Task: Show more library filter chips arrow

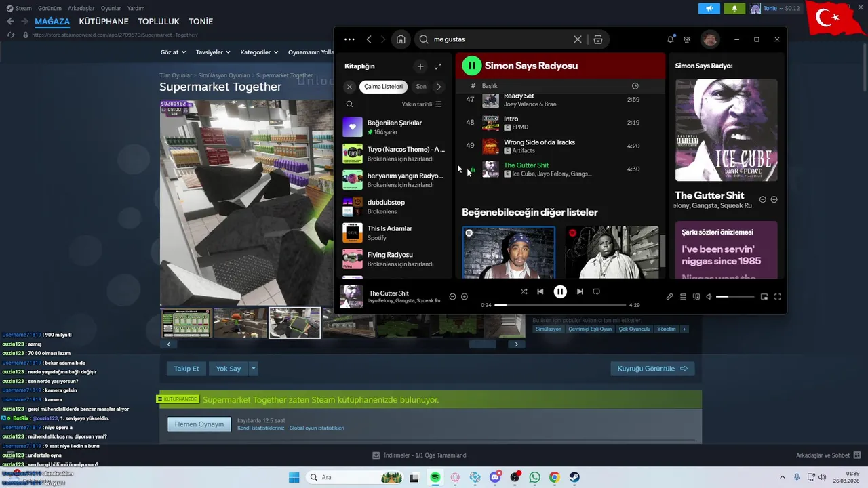Action: [439, 87]
